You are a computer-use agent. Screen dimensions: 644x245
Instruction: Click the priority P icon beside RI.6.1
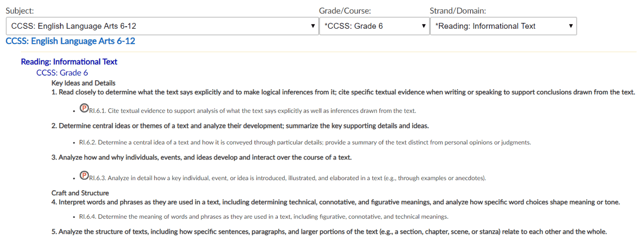pyautogui.click(x=84, y=108)
